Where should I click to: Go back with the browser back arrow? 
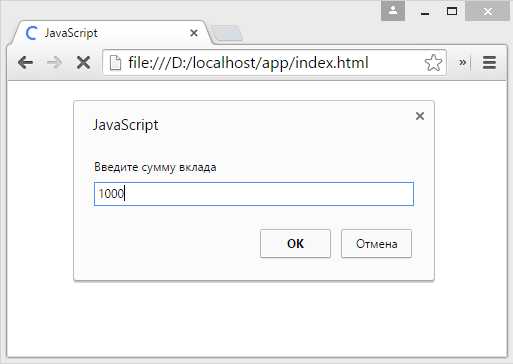[25, 62]
